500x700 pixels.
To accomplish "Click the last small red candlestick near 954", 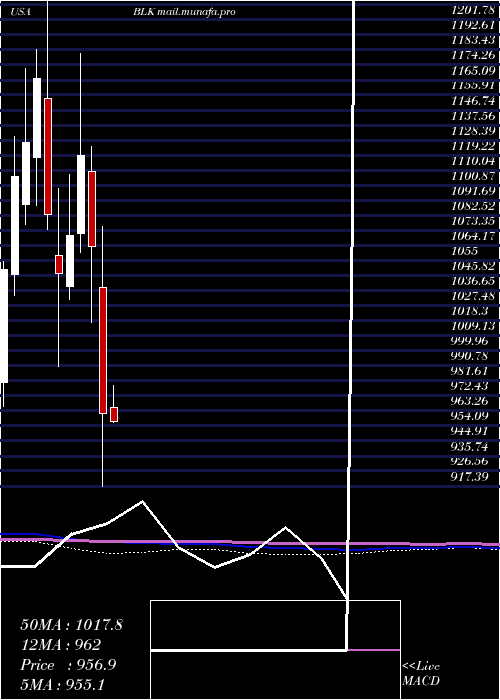I will [114, 414].
